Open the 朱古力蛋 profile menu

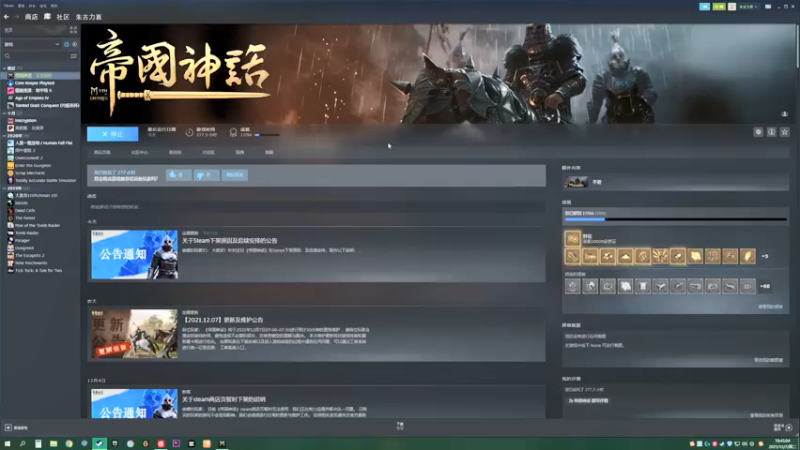coord(89,17)
